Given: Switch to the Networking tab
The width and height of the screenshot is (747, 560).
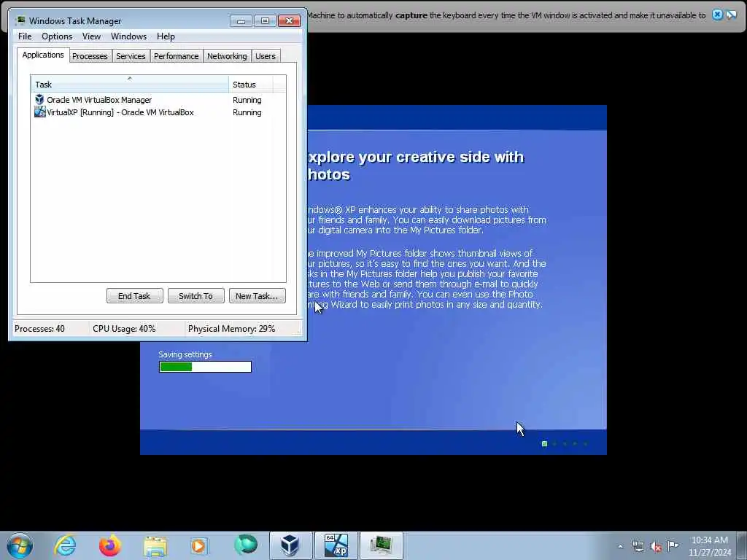Looking at the screenshot, I should tap(227, 56).
